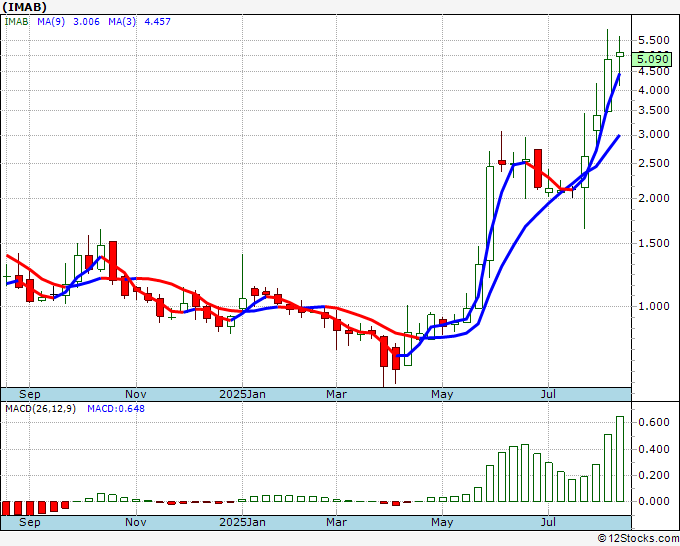The image size is (680, 546).
Task: Click the 2.000 price axis label
Action: point(654,198)
